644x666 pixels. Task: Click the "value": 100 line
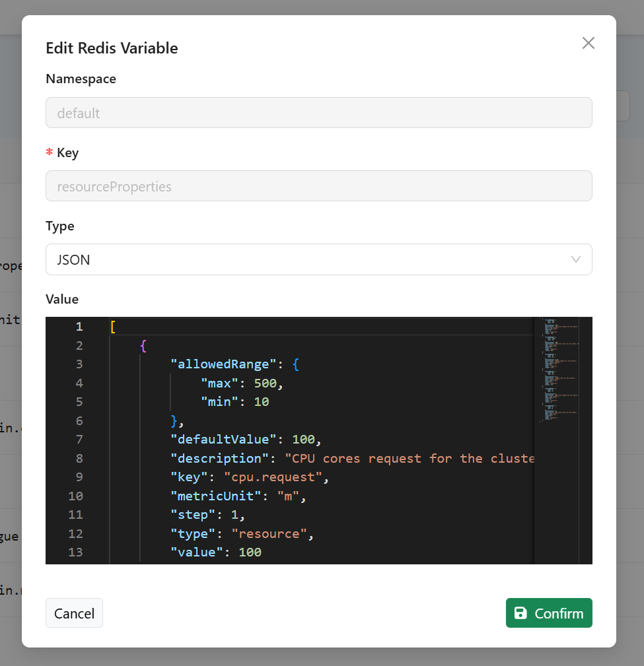click(216, 552)
